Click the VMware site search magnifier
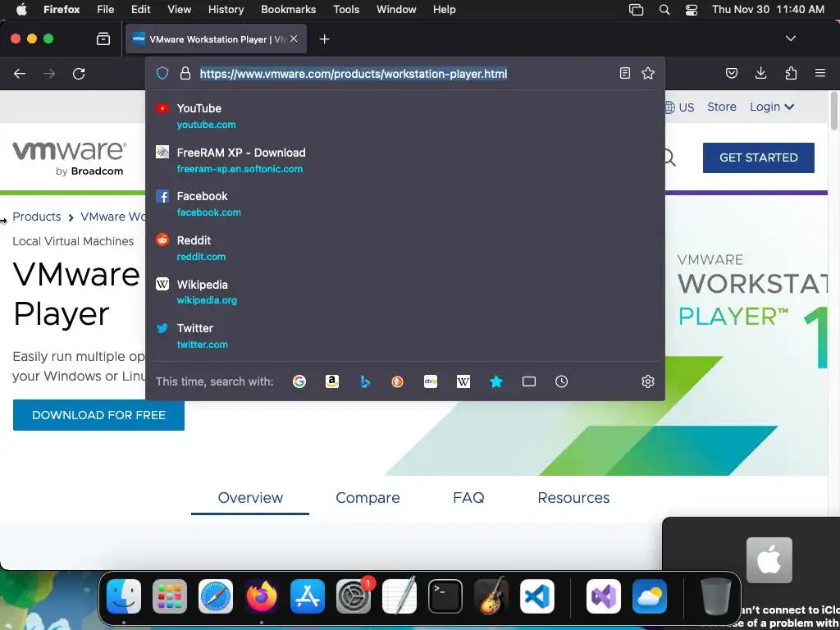840x630 pixels. (x=669, y=157)
